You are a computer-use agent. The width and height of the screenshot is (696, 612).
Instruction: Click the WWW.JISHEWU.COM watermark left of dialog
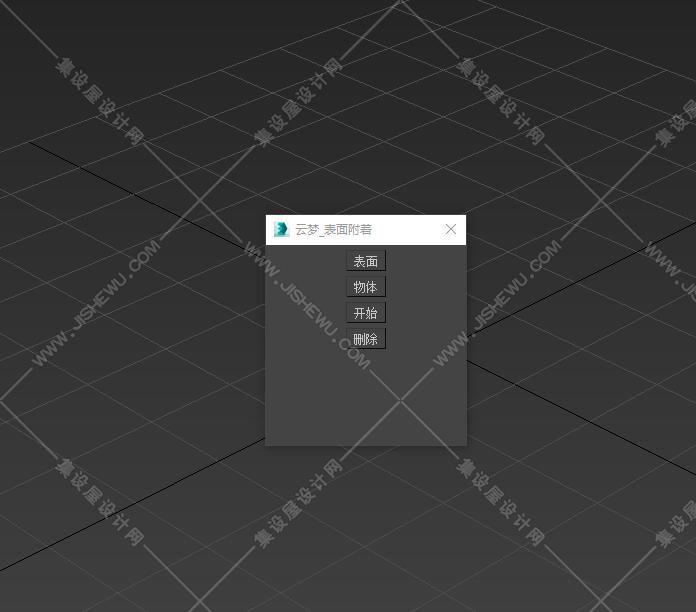click(96, 303)
